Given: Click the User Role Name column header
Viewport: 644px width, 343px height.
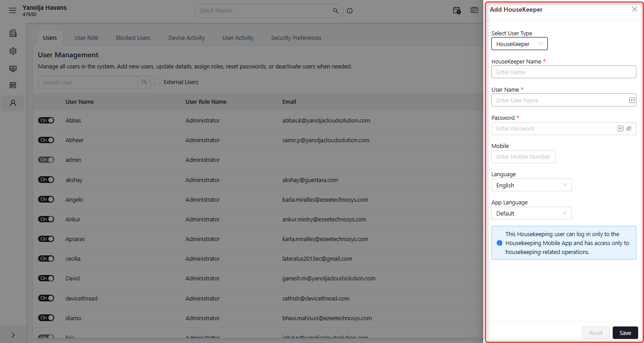Looking at the screenshot, I should click(x=206, y=102).
